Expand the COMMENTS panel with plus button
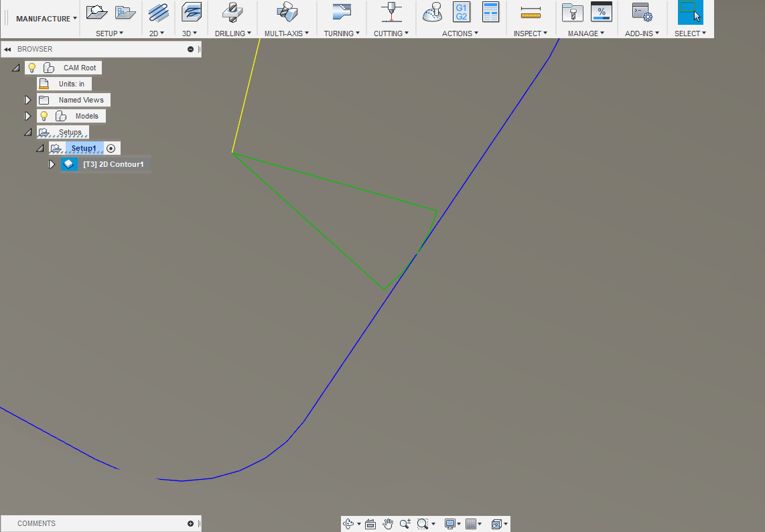The image size is (765, 532). coord(190,523)
